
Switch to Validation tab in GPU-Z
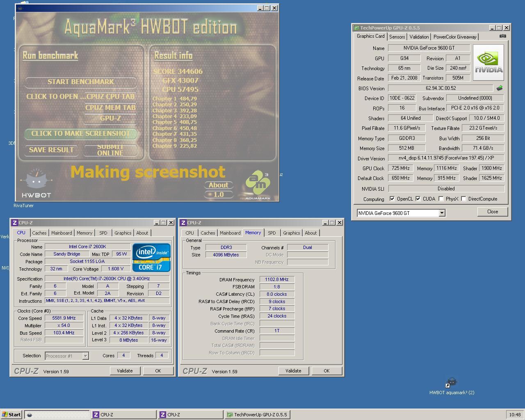pyautogui.click(x=419, y=37)
